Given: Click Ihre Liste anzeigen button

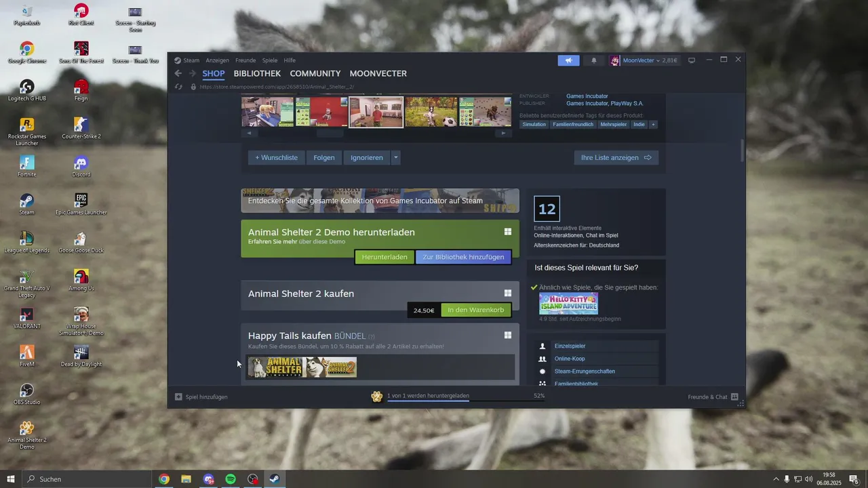Looking at the screenshot, I should tap(616, 157).
